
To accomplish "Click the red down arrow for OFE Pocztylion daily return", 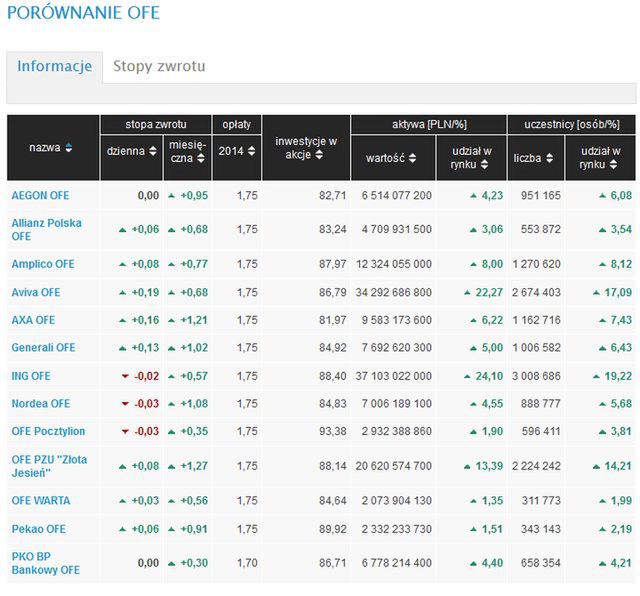I will 125,432.
